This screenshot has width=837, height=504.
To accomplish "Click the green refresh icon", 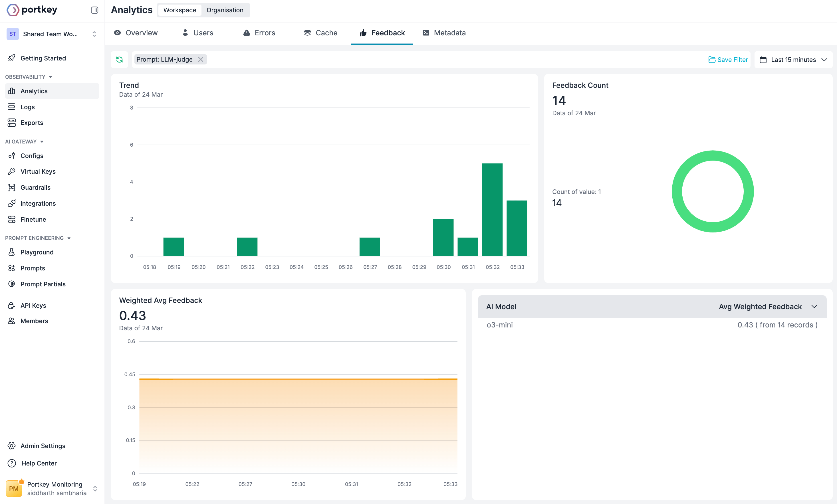I will coord(119,59).
